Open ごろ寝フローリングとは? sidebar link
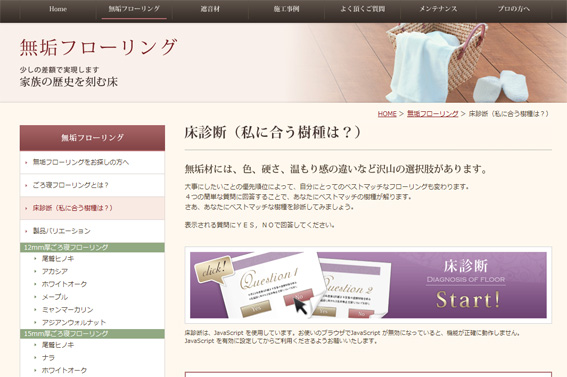Viewport: 567px width, 377px height. [x=92, y=185]
